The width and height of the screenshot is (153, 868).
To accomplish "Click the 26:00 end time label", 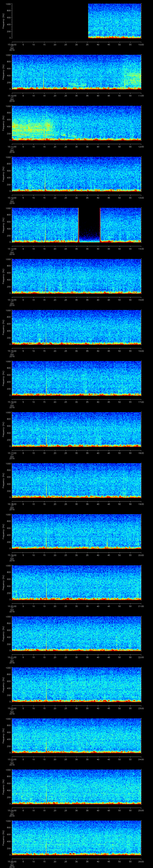I will coord(141,861).
